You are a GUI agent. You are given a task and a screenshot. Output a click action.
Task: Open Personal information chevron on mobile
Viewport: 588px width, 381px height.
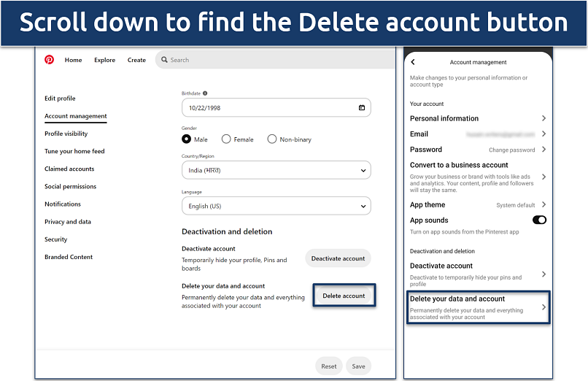pos(543,118)
